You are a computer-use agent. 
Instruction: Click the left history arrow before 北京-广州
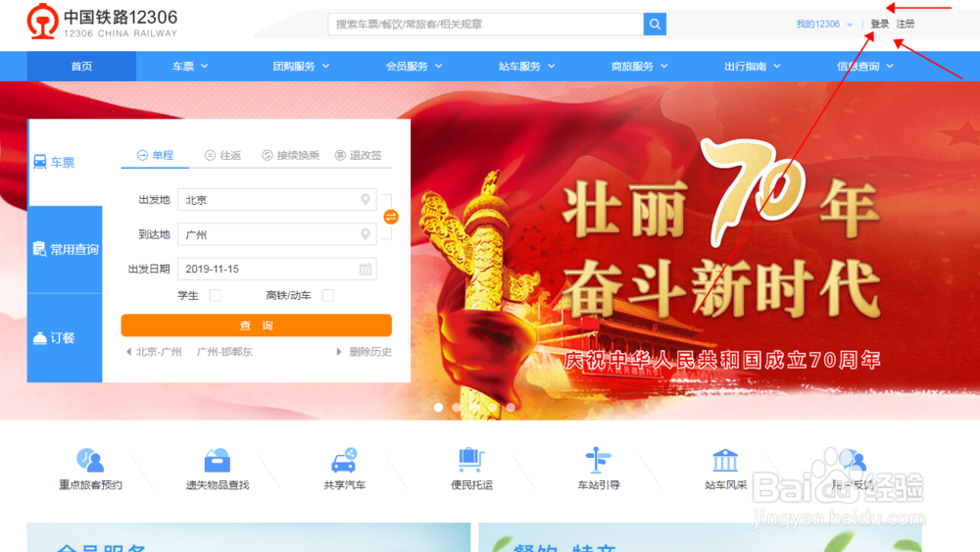(128, 352)
